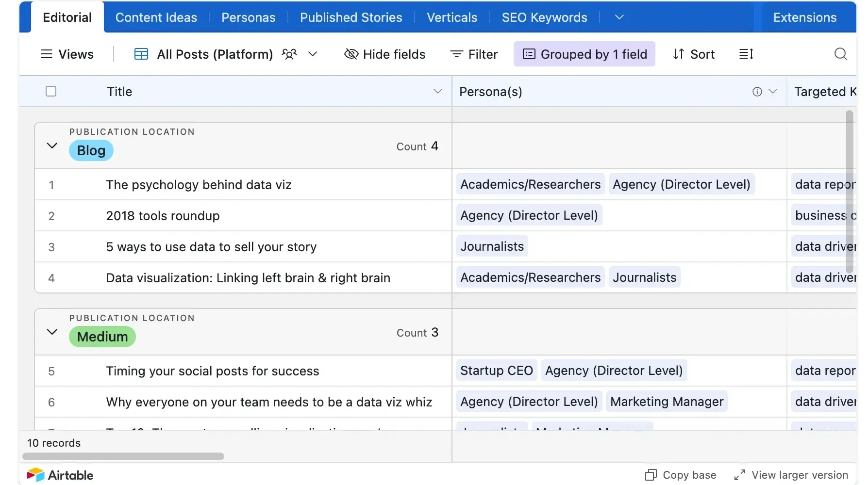Image resolution: width=868 pixels, height=485 pixels.
Task: Click the Medium group Count 3 summary
Action: tap(417, 332)
